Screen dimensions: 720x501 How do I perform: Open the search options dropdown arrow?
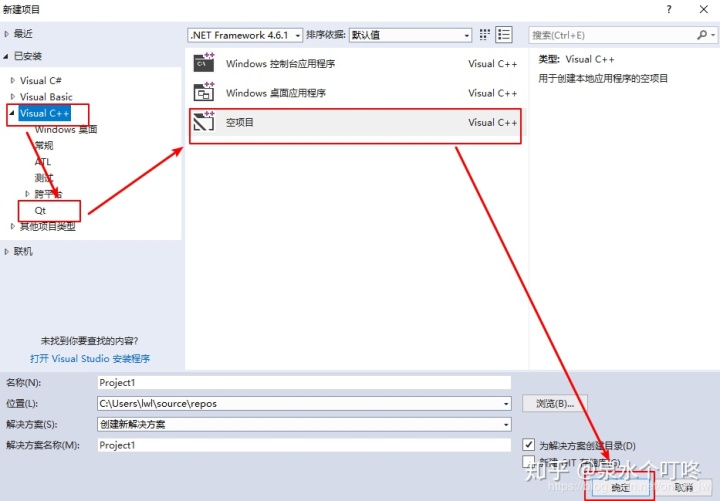tap(713, 35)
